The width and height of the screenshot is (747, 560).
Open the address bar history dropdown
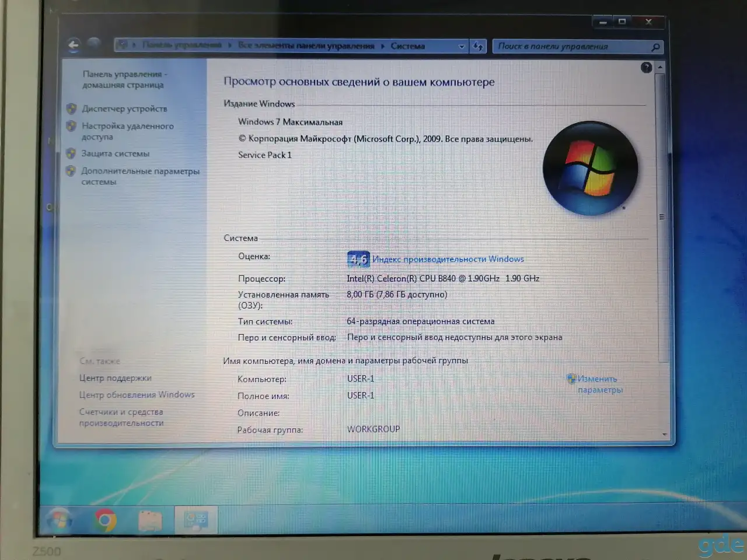coord(462,46)
